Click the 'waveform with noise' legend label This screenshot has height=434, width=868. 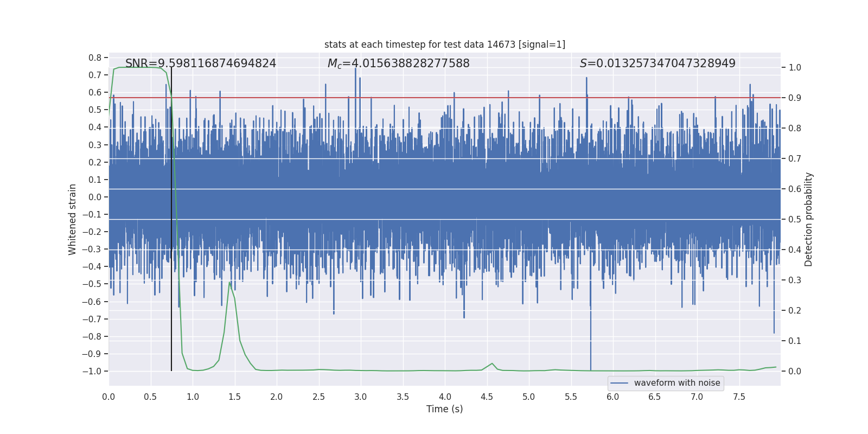pyautogui.click(x=677, y=383)
